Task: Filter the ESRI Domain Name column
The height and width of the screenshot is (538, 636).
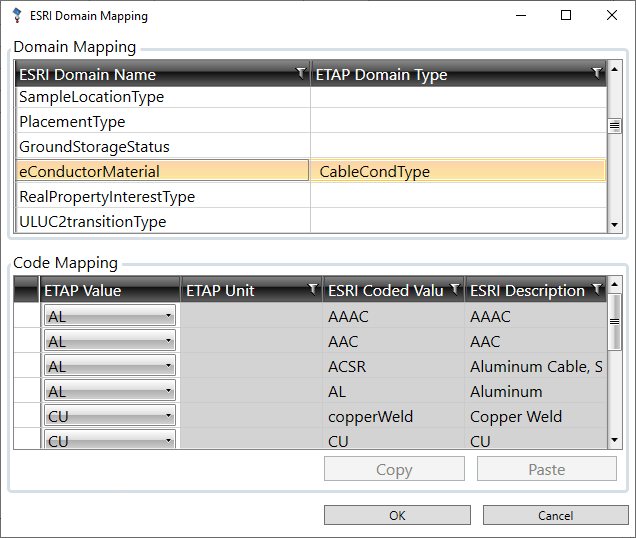Action: tap(301, 73)
